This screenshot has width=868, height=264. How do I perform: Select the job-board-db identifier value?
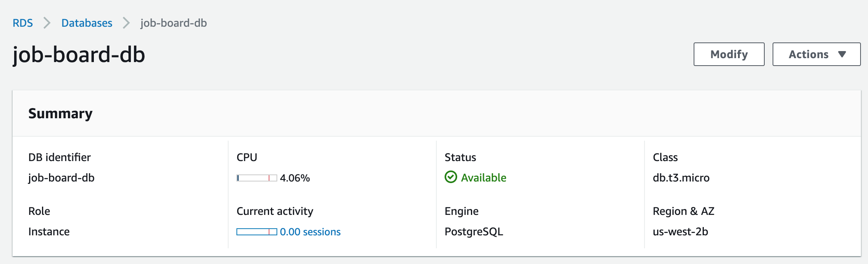(x=61, y=178)
